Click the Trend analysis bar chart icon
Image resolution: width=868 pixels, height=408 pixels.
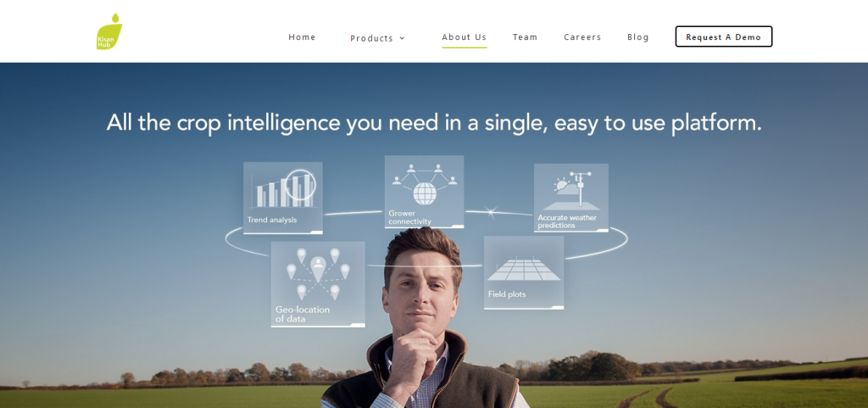285,188
